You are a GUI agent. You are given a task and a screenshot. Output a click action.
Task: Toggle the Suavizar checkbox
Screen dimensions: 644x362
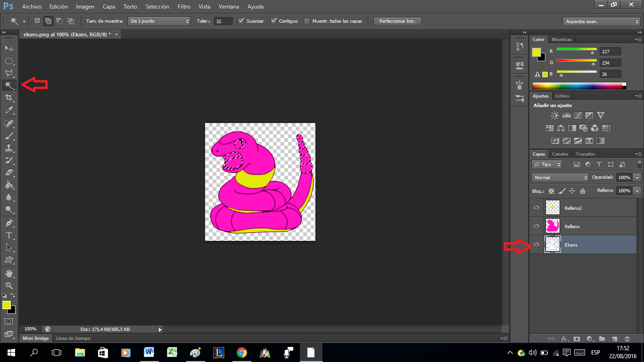point(241,21)
